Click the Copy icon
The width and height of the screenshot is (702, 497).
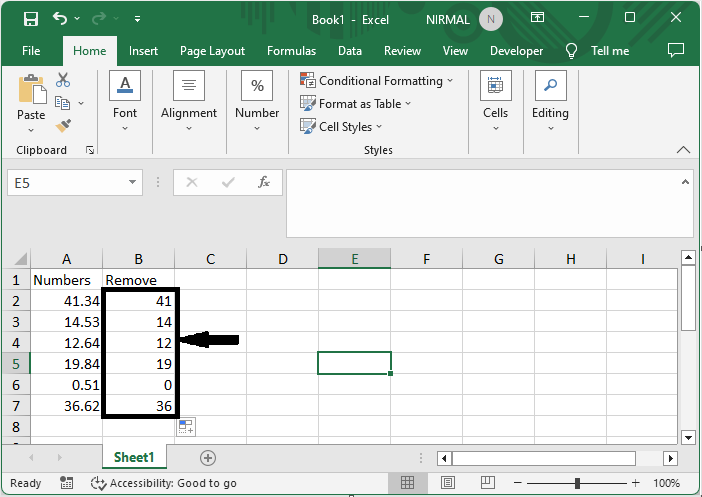[x=62, y=103]
